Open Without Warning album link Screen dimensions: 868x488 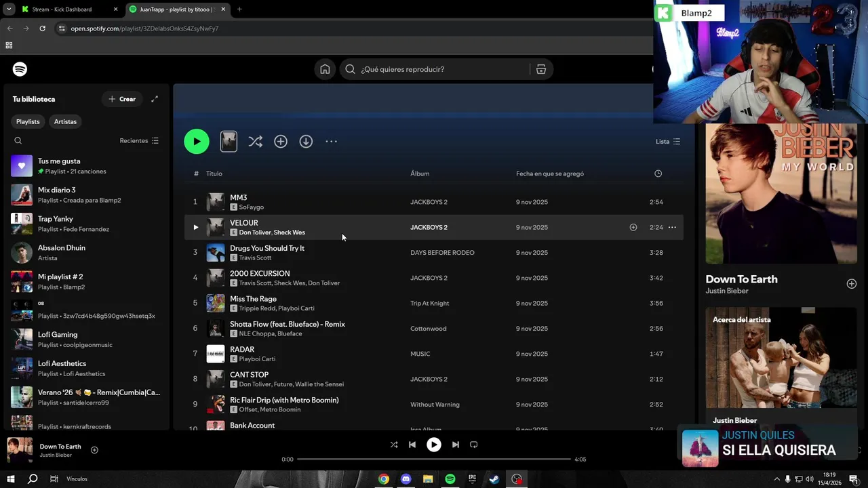pos(435,405)
